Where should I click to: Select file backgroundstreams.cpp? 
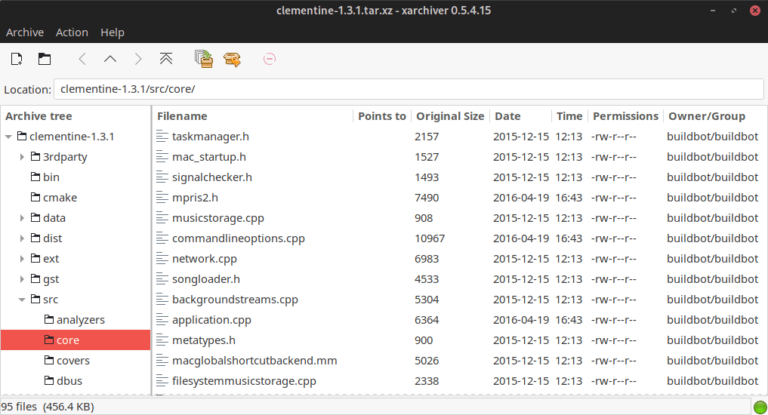tap(235, 299)
